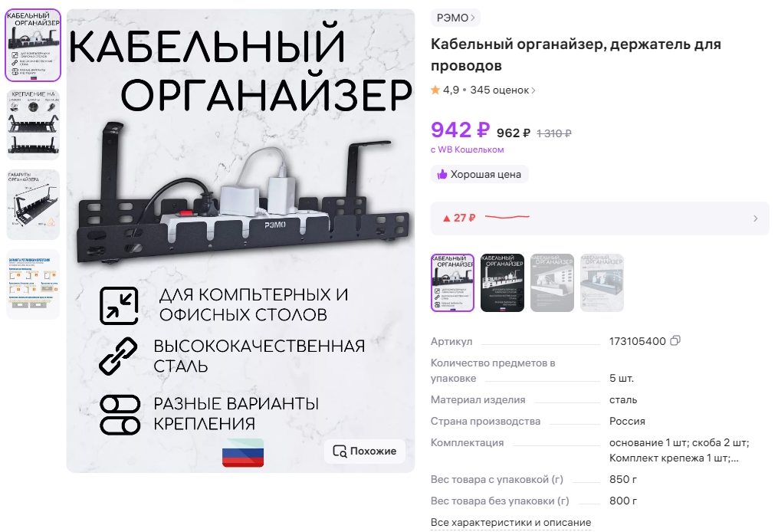
Task: Copy the article number 173105400
Action: (x=675, y=341)
